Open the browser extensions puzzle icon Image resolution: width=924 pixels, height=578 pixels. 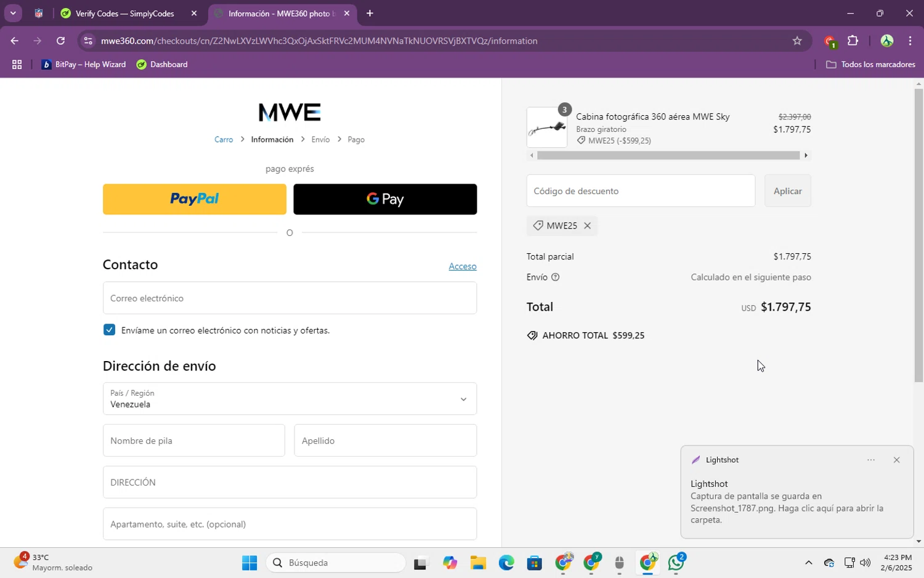pyautogui.click(x=853, y=41)
